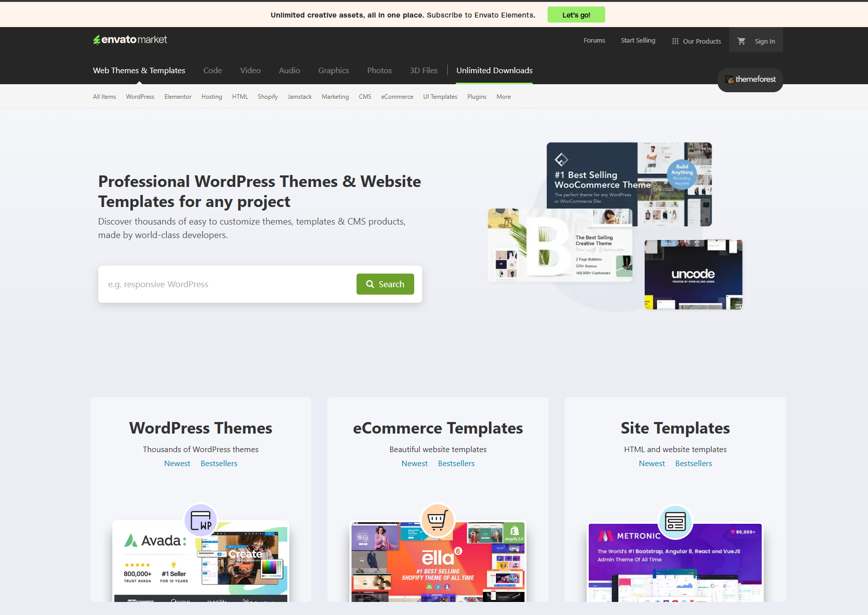Click the green Search button
The width and height of the screenshot is (868, 615).
tap(385, 284)
